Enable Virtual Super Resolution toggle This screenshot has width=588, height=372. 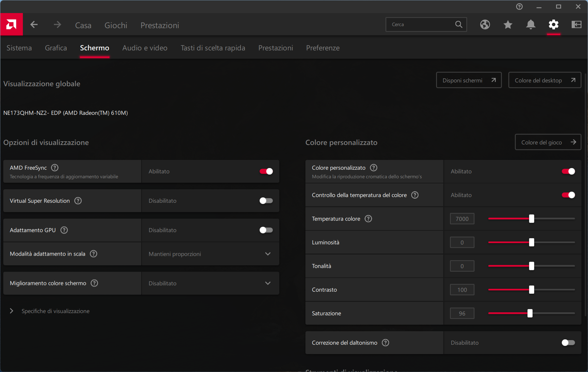266,201
